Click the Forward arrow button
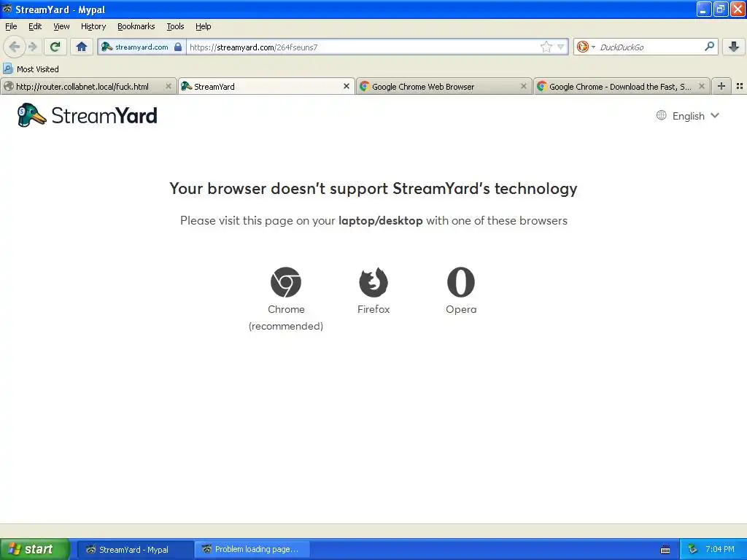Screen dimensions: 747x560 point(33,47)
